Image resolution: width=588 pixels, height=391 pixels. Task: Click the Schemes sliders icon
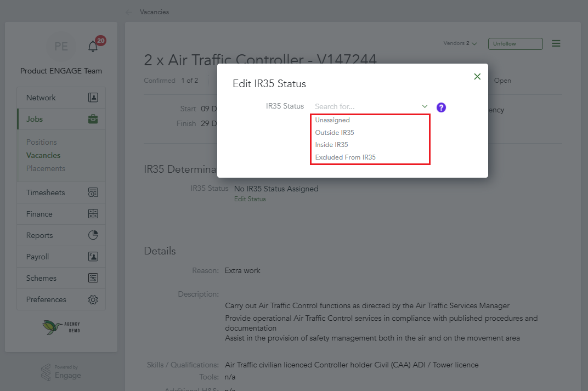point(93,278)
